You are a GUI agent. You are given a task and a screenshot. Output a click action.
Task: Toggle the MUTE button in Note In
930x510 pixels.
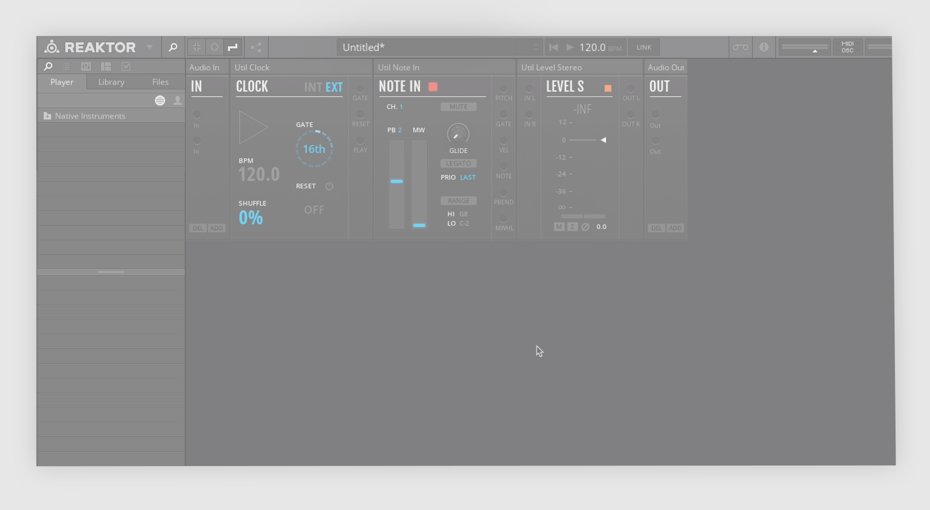(x=458, y=106)
